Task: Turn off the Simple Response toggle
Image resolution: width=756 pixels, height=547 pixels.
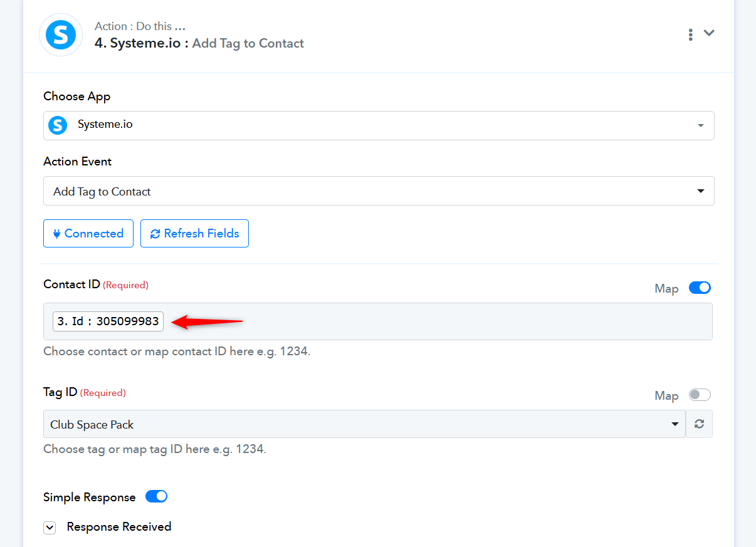Action: [x=156, y=496]
